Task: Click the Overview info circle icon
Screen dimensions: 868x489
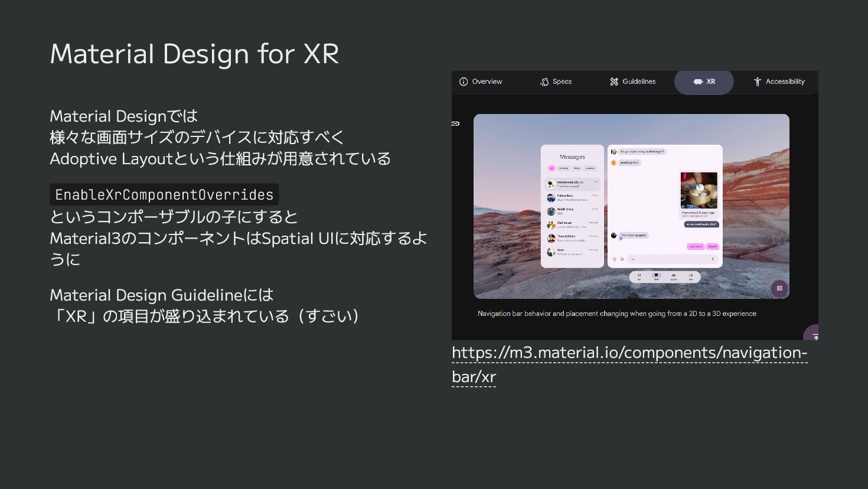Action: (464, 81)
